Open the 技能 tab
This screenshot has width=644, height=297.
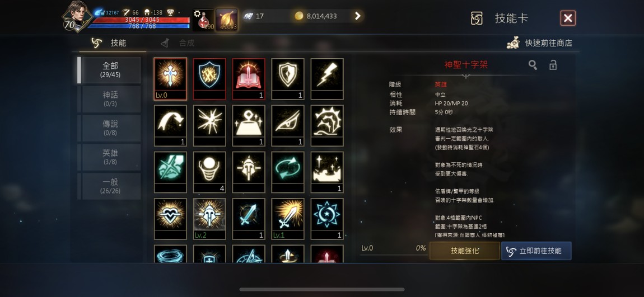pyautogui.click(x=109, y=43)
